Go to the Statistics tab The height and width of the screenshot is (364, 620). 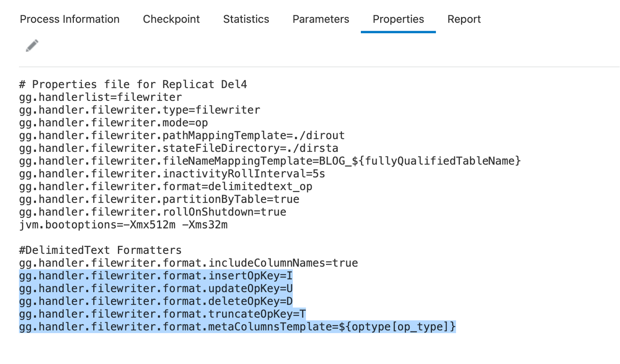(x=246, y=19)
